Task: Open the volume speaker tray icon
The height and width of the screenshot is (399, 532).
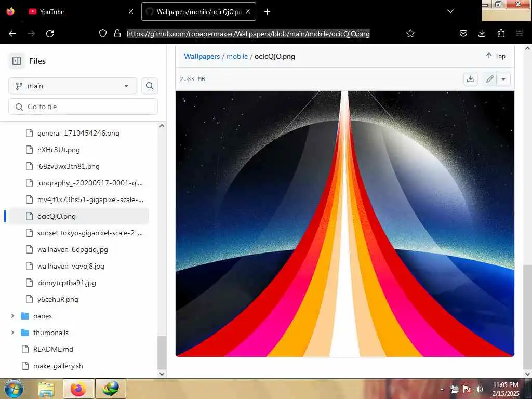Action: [x=479, y=389]
